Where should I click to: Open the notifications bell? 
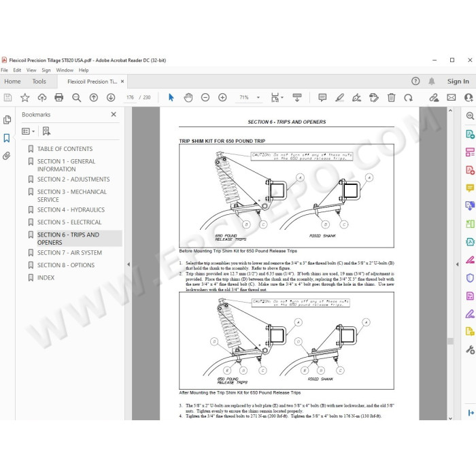click(432, 81)
